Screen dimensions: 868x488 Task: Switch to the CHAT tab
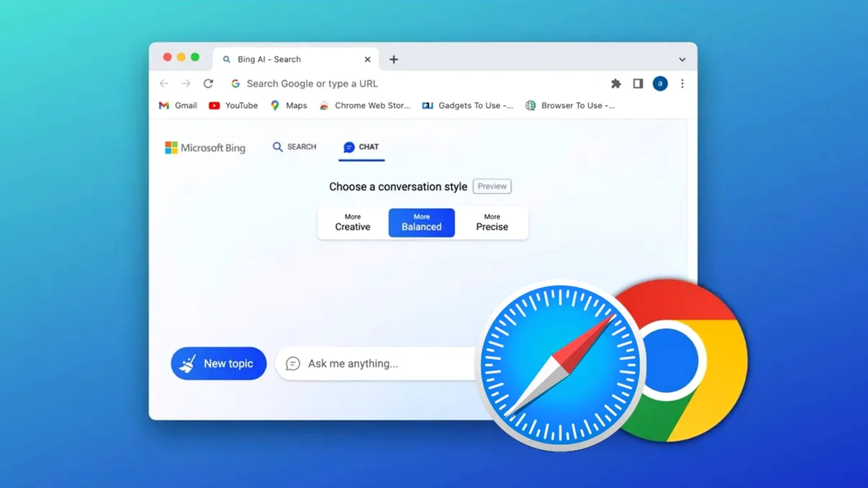(x=361, y=147)
